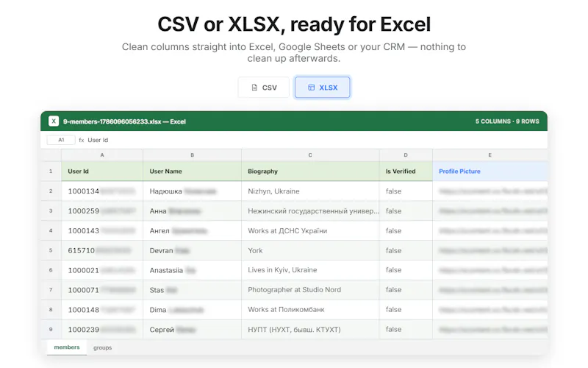
Task: Click the 9-members xlsx file title
Action: (x=124, y=121)
